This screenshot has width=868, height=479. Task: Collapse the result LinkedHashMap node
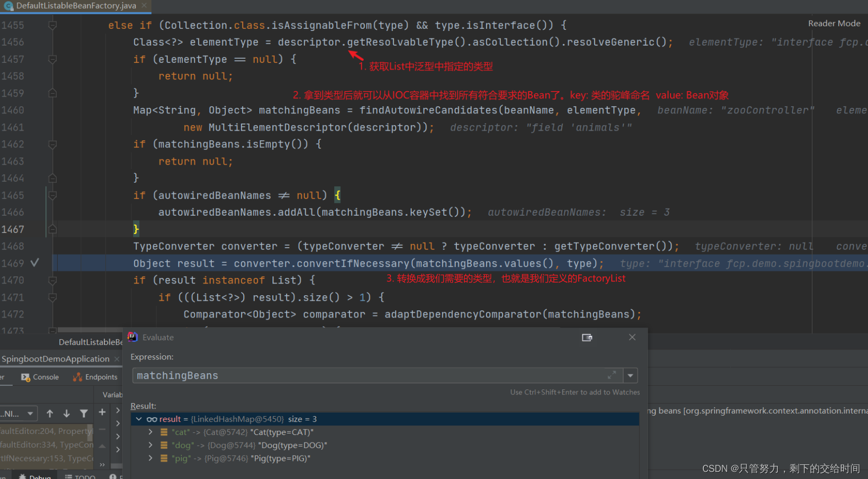pos(139,419)
